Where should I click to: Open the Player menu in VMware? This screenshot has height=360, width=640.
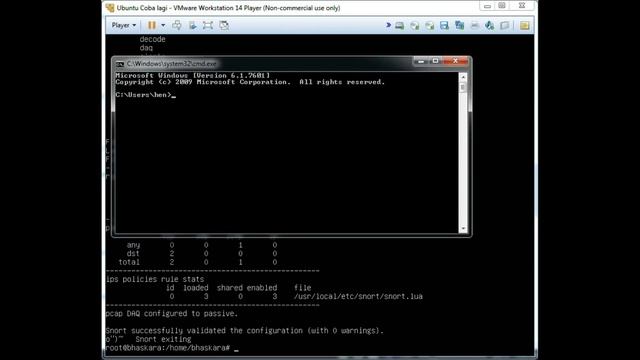pos(124,25)
